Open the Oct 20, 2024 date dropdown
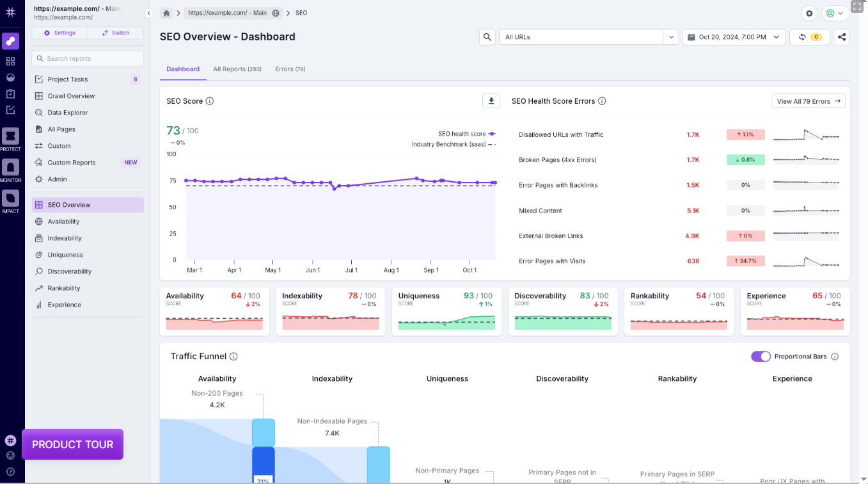 (734, 37)
